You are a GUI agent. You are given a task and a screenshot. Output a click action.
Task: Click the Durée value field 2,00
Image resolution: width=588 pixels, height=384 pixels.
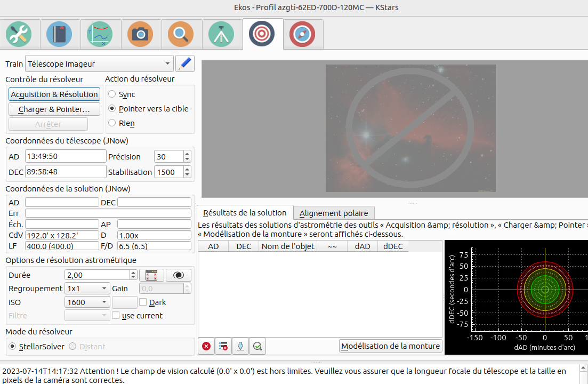pyautogui.click(x=98, y=275)
